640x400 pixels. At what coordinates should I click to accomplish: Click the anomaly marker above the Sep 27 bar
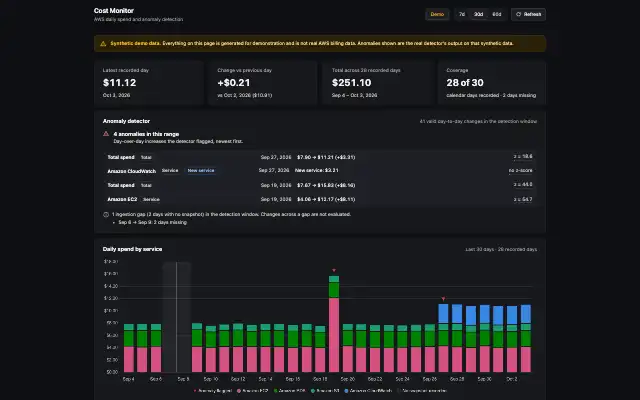pos(443,299)
